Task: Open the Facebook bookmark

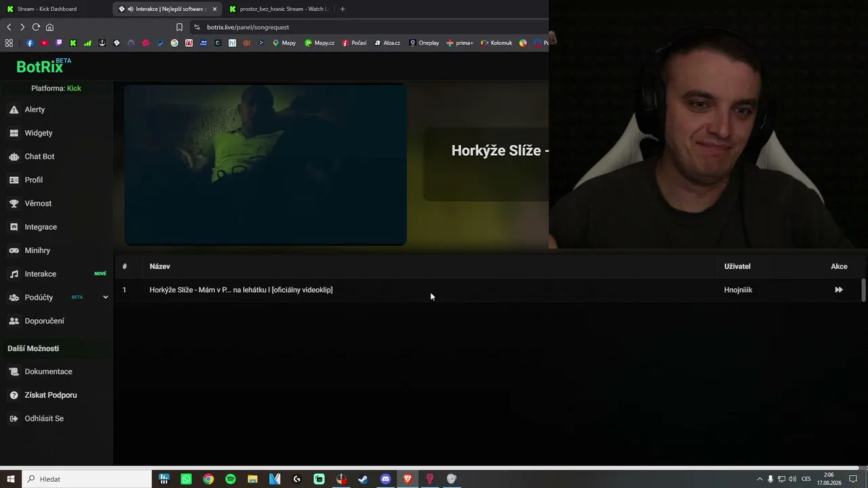Action: tap(30, 43)
